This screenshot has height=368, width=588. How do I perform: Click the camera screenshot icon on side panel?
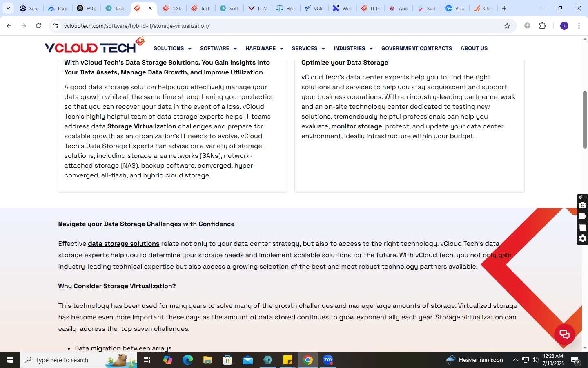[x=583, y=205]
